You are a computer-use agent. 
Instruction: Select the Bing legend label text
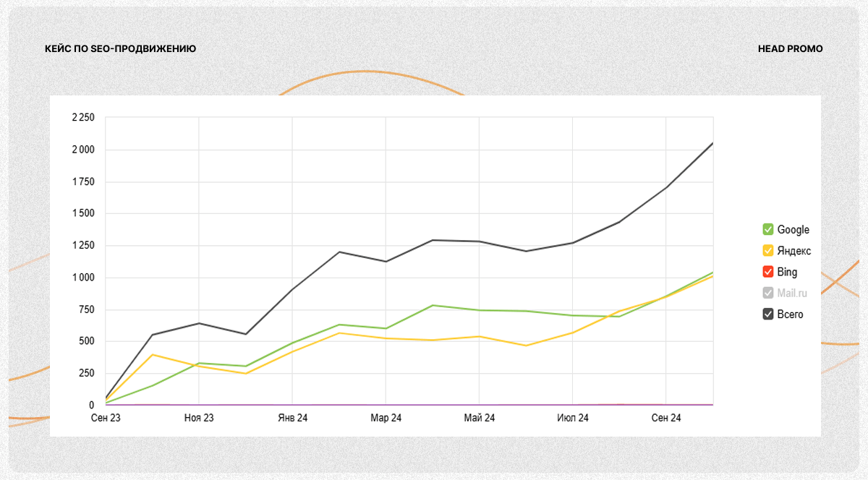787,273
